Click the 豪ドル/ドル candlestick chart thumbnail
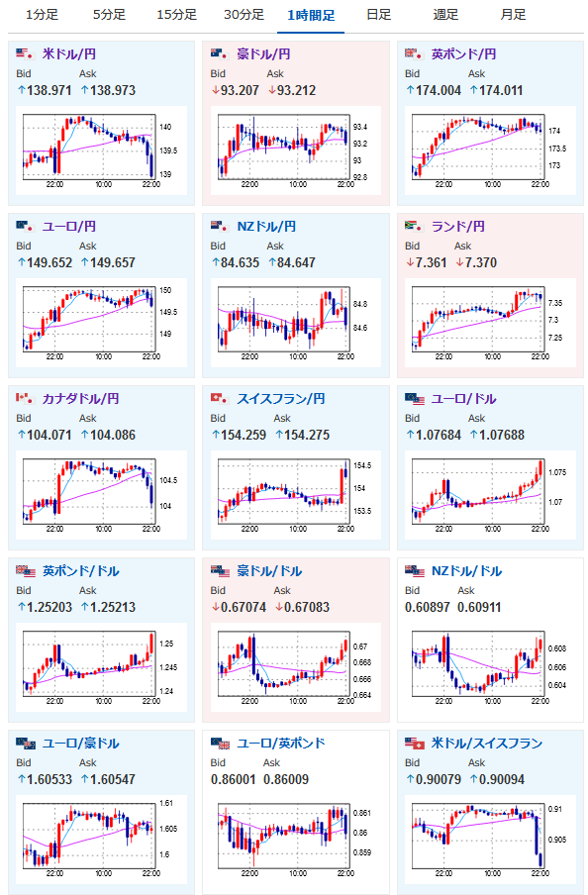The width and height of the screenshot is (588, 895). 295,668
